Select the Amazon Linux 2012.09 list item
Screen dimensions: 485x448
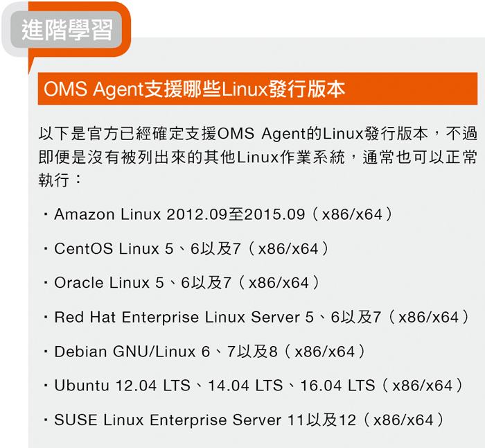[219, 214]
